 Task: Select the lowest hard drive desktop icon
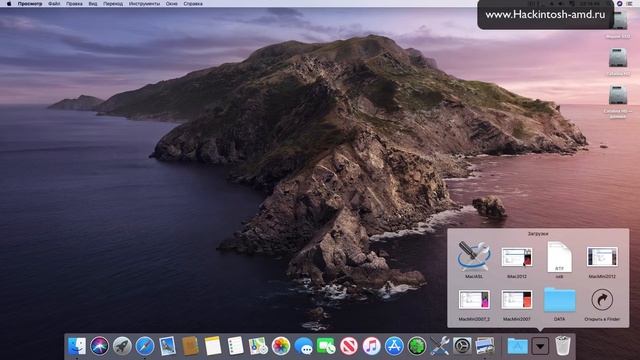point(618,96)
